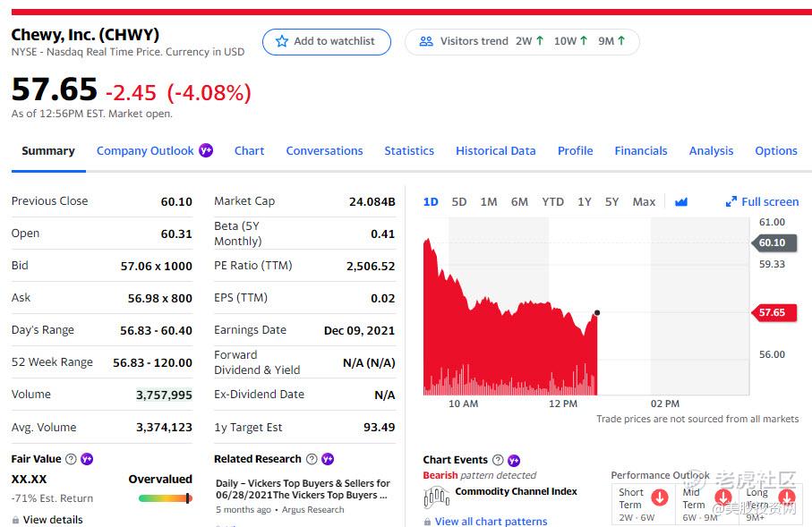Open the Options tab
The width and height of the screenshot is (812, 527).
776,150
